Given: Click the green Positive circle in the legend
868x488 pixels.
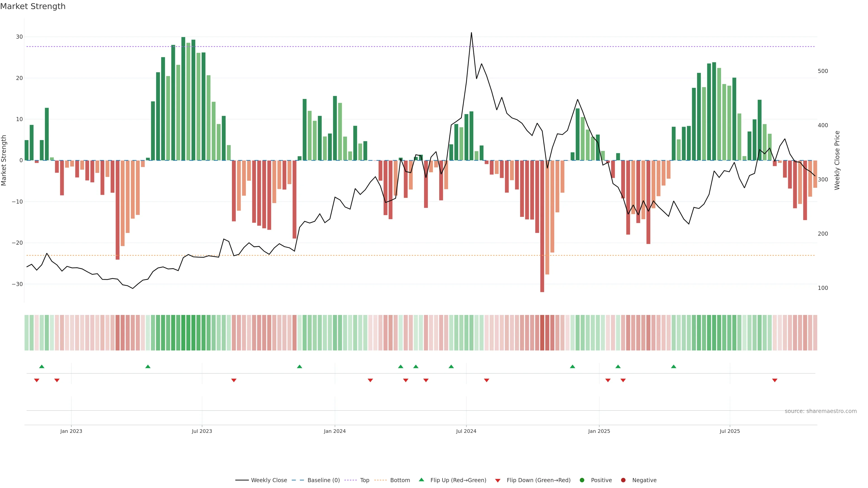Looking at the screenshot, I should [582, 480].
